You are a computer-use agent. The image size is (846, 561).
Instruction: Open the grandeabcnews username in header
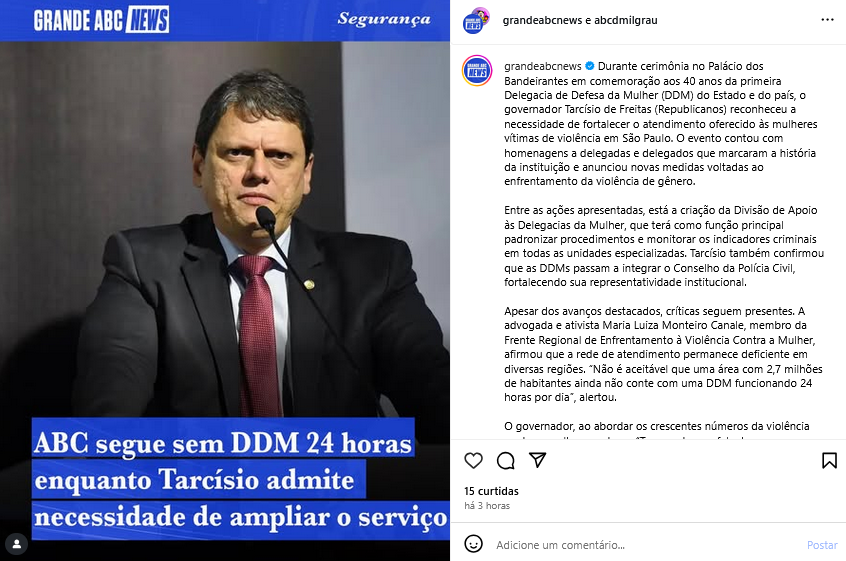(x=542, y=20)
